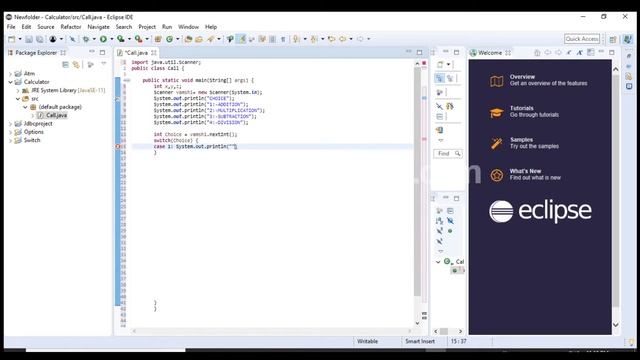Open the Overview link
The height and width of the screenshot is (360, 640).
click(x=522, y=77)
